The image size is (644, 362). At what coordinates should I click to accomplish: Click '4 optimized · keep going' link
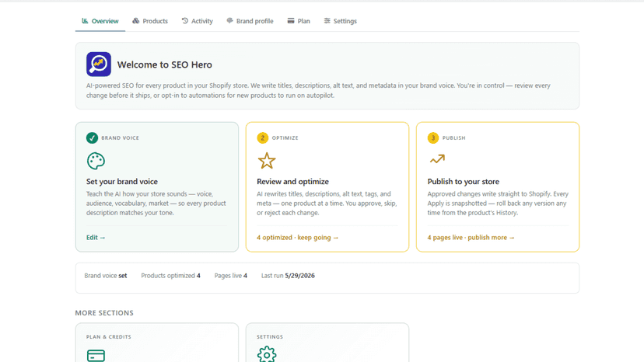pos(297,237)
